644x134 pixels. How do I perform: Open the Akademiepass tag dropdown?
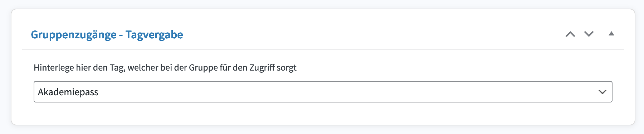323,92
